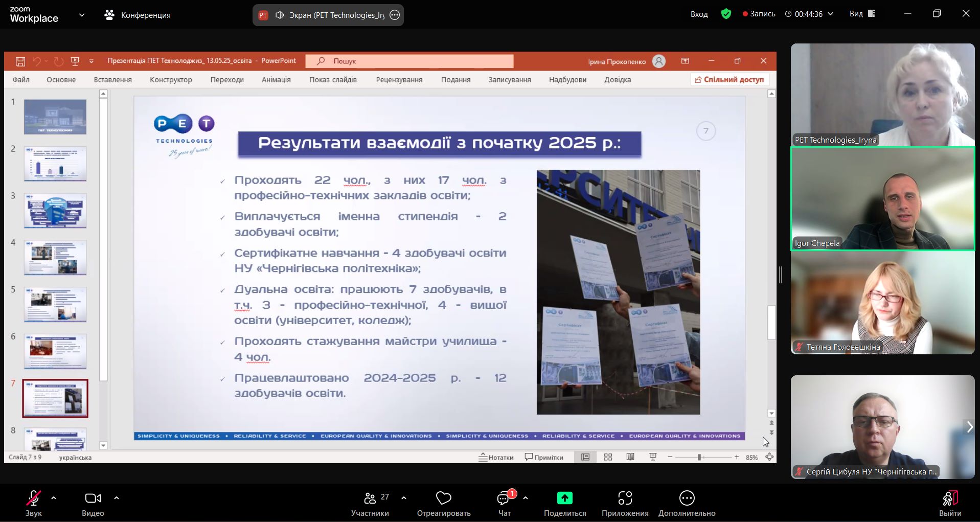Click the Вход sign-in link

click(x=699, y=14)
